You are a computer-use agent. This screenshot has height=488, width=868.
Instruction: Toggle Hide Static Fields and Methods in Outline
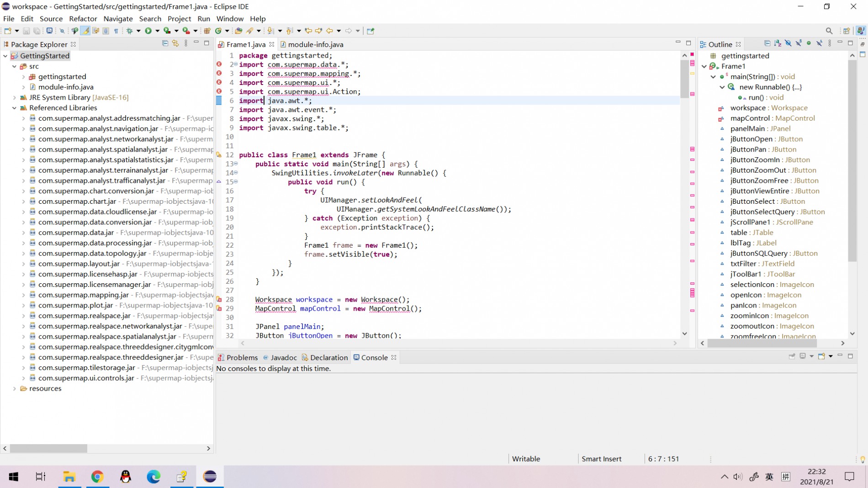pos(799,43)
